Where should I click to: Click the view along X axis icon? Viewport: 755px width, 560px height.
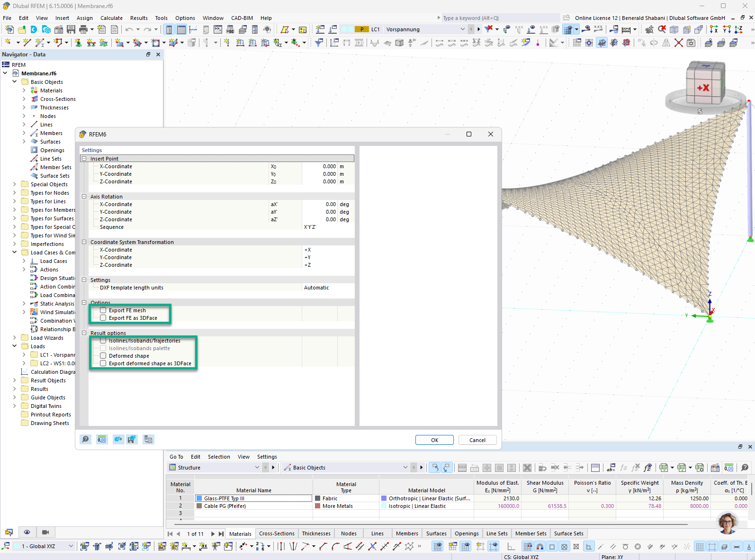[714, 29]
